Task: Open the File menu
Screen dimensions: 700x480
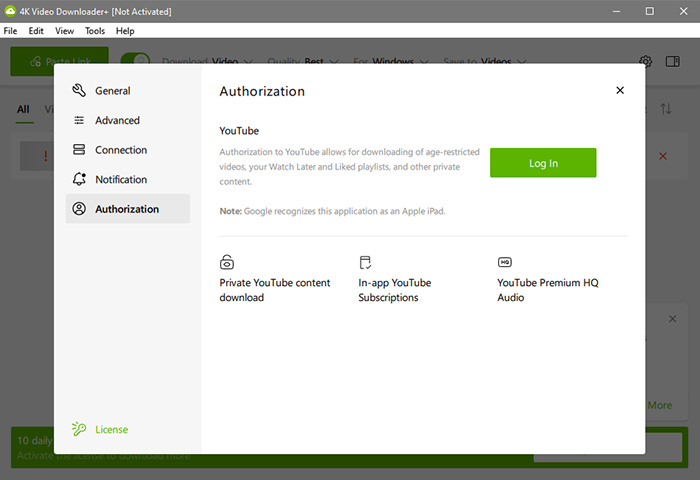Action: [10, 31]
